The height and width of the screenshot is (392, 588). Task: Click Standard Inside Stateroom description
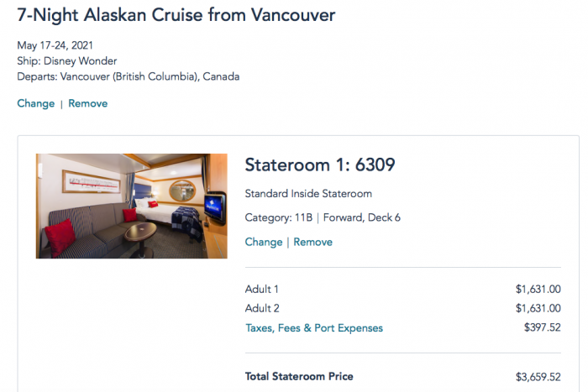[x=308, y=193]
